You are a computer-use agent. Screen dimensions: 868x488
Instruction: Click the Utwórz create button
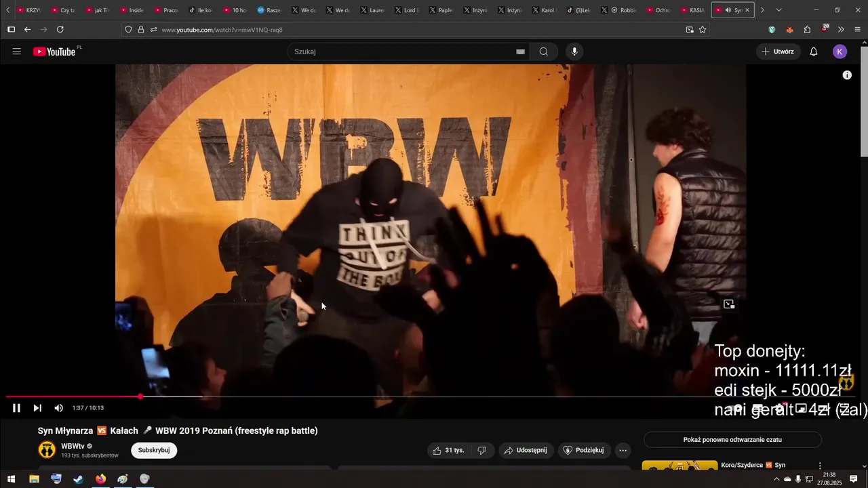pyautogui.click(x=778, y=52)
